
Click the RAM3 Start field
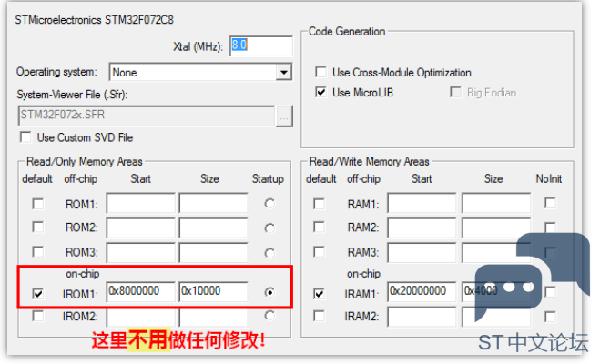point(422,252)
